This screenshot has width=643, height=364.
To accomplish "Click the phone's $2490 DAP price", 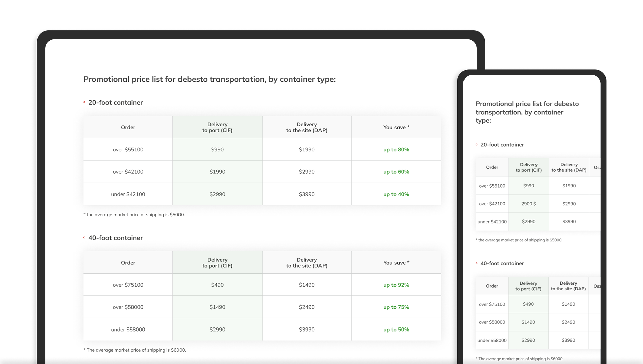I will (x=568, y=322).
